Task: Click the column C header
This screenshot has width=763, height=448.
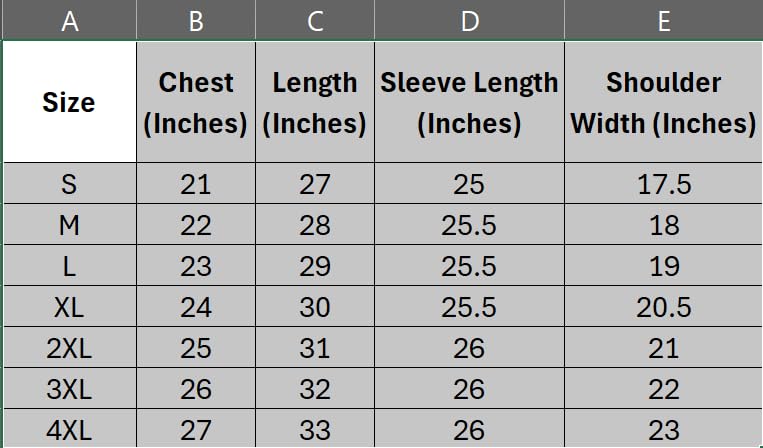Action: coord(315,20)
